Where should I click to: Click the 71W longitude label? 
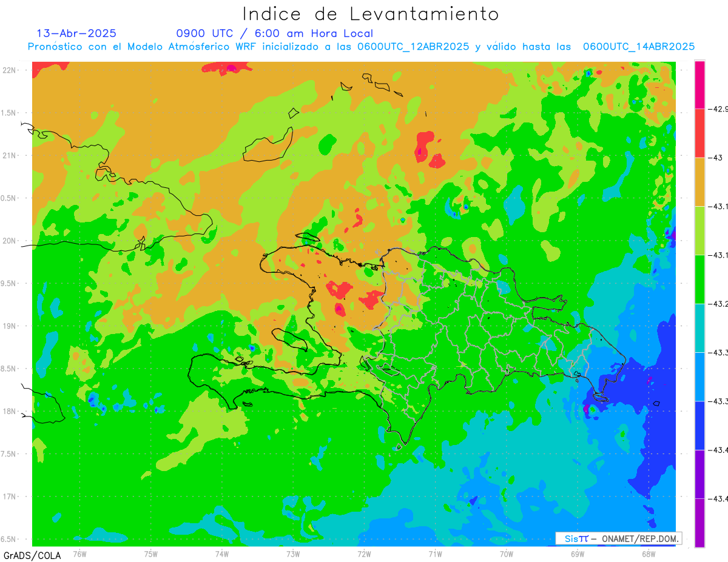point(435,554)
